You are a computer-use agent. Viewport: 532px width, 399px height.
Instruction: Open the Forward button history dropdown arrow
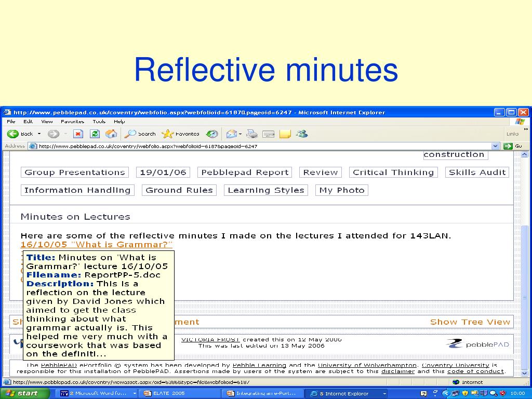65,134
